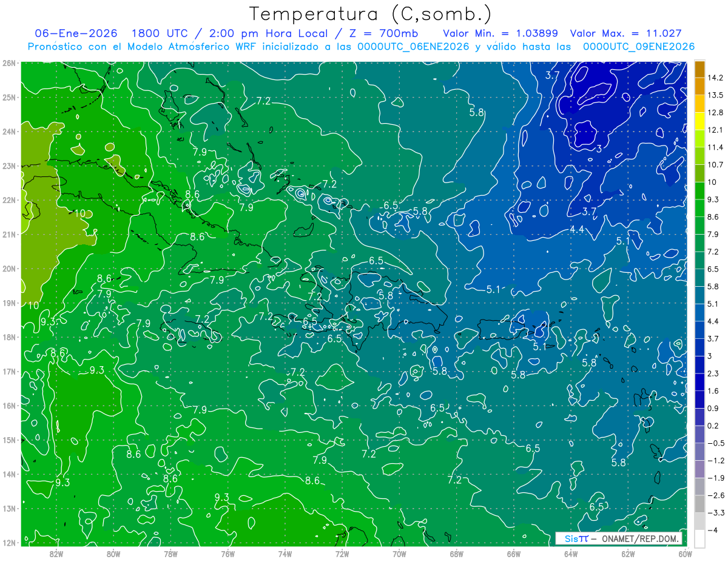Click the 'Temperatura (C,somb.)' chart title
Image resolution: width=728 pixels, height=562 pixels.
click(371, 14)
